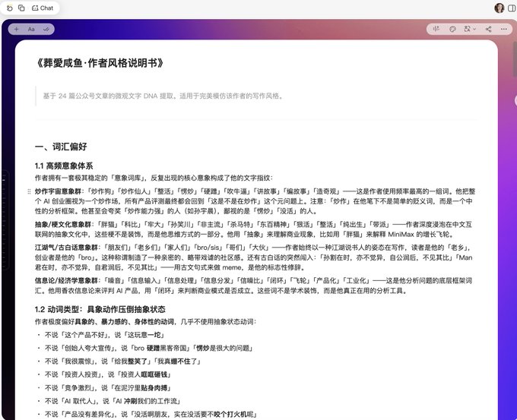Click the undo arrow icon beside Chat
Screen dimensions: 517x420
pos(10,8)
